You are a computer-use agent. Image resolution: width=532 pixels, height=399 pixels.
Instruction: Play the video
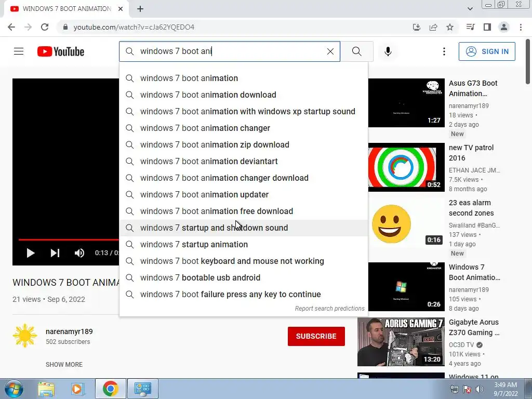(31, 253)
